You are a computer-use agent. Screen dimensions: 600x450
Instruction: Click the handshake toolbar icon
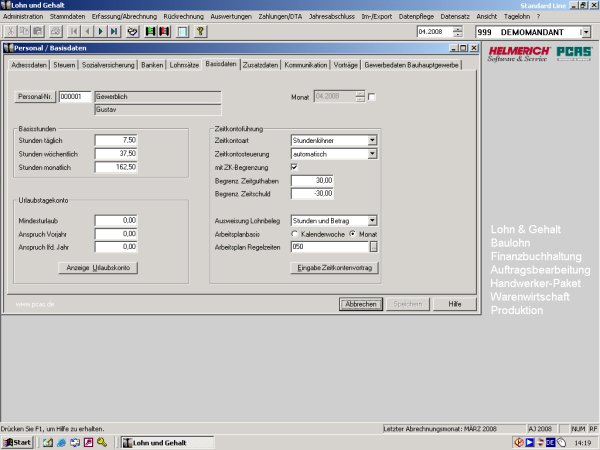[132, 31]
